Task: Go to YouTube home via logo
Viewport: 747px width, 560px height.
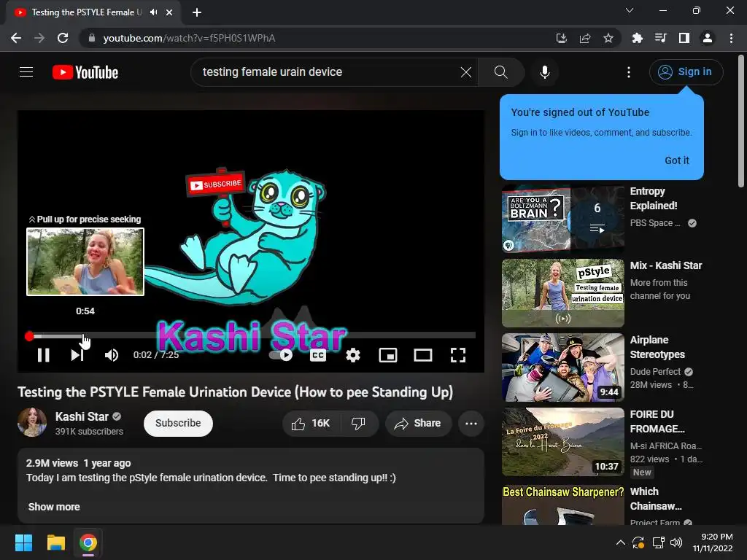Action: tap(85, 72)
